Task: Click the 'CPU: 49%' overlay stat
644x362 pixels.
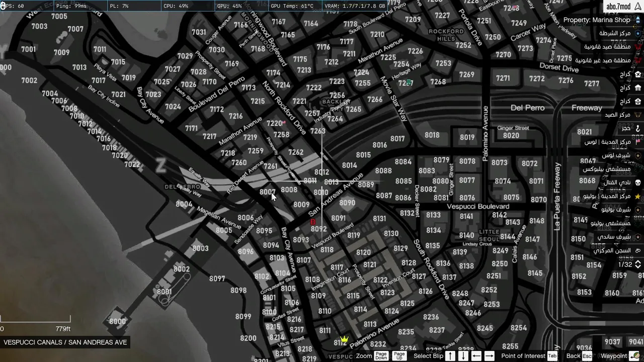Action: (176, 6)
